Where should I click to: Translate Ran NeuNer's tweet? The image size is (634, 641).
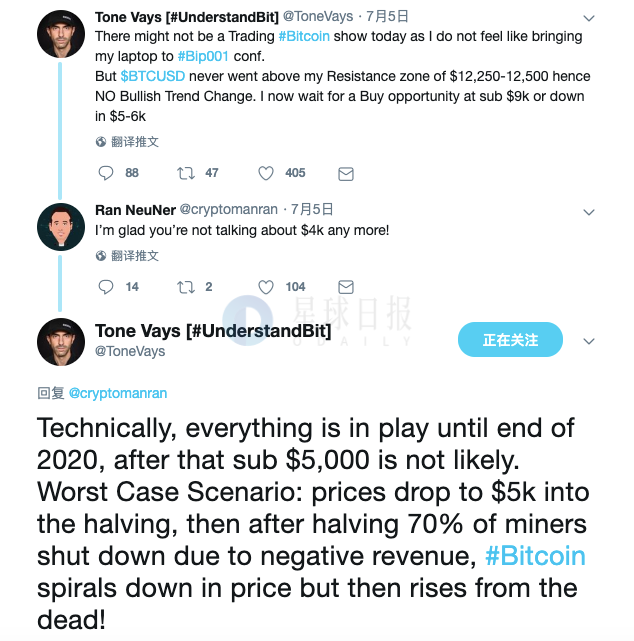[127, 256]
